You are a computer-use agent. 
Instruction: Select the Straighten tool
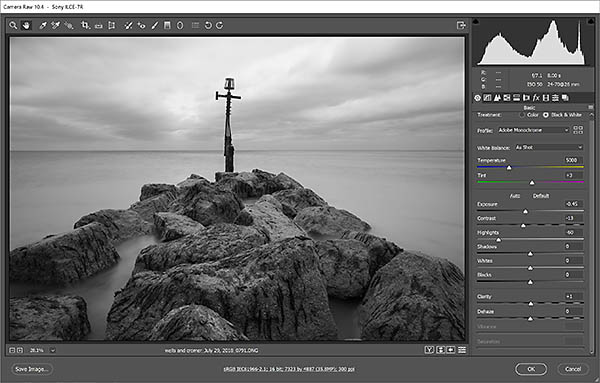(x=99, y=26)
